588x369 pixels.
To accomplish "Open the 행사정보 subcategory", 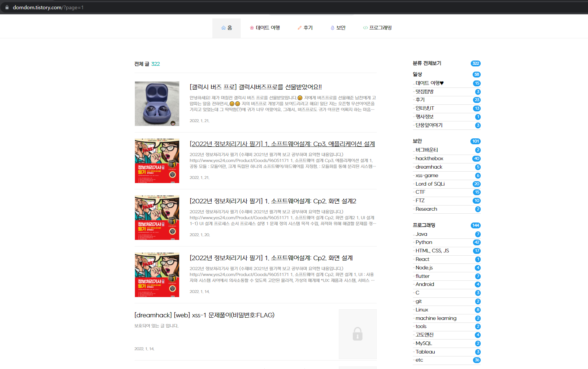I will (425, 117).
